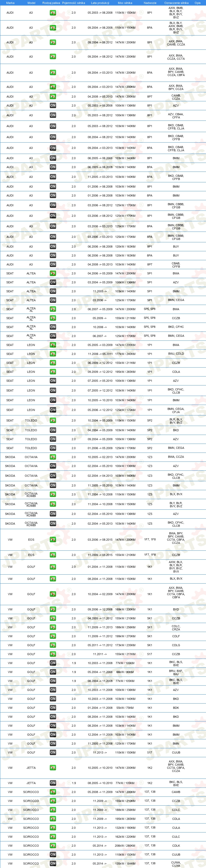Click the 66kW / 90KM power cell
The height and width of the screenshot is (868, 206).
coord(125,672)
